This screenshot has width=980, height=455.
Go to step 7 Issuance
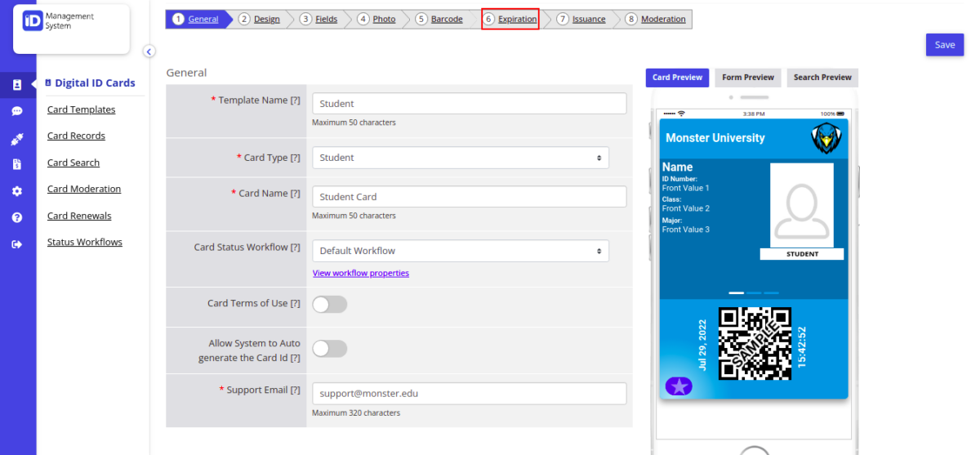(x=581, y=19)
